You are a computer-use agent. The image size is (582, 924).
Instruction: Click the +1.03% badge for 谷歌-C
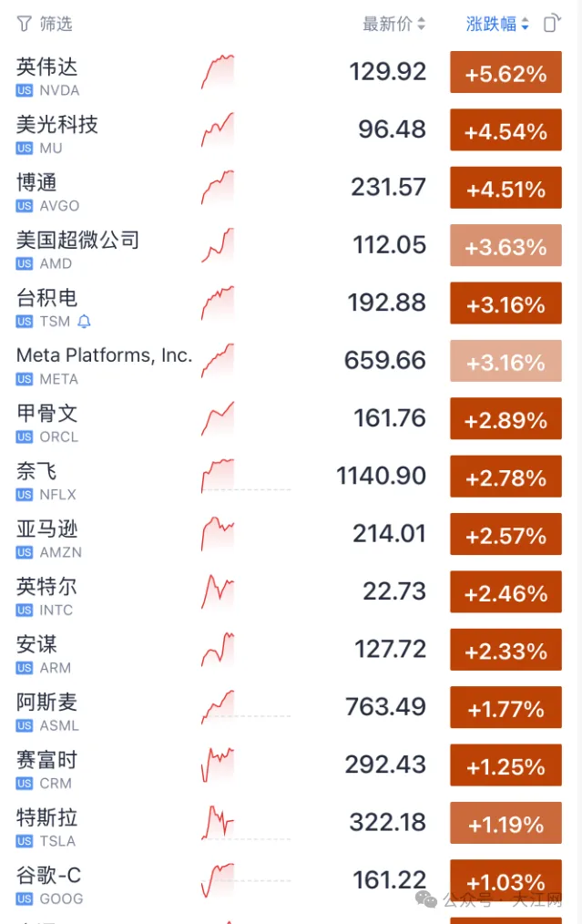(x=505, y=882)
